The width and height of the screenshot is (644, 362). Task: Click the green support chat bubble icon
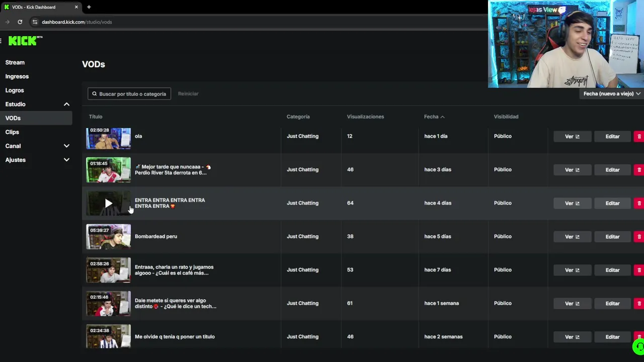tap(639, 346)
